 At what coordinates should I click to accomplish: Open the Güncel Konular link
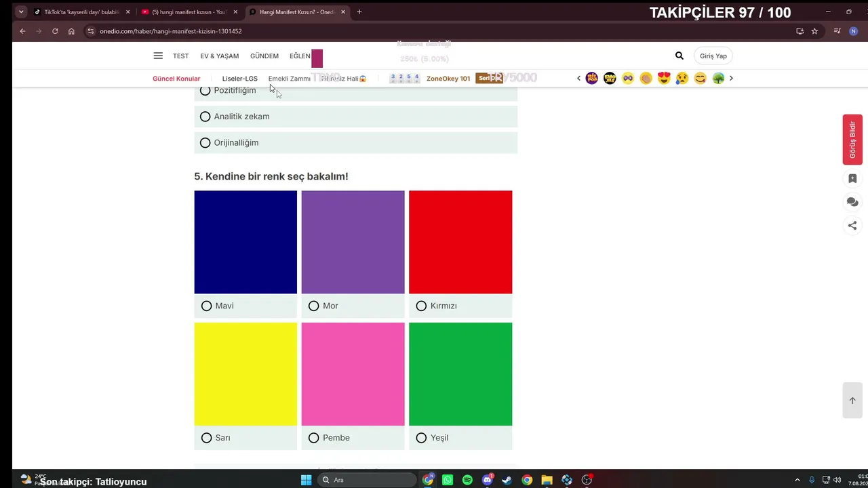click(x=176, y=79)
